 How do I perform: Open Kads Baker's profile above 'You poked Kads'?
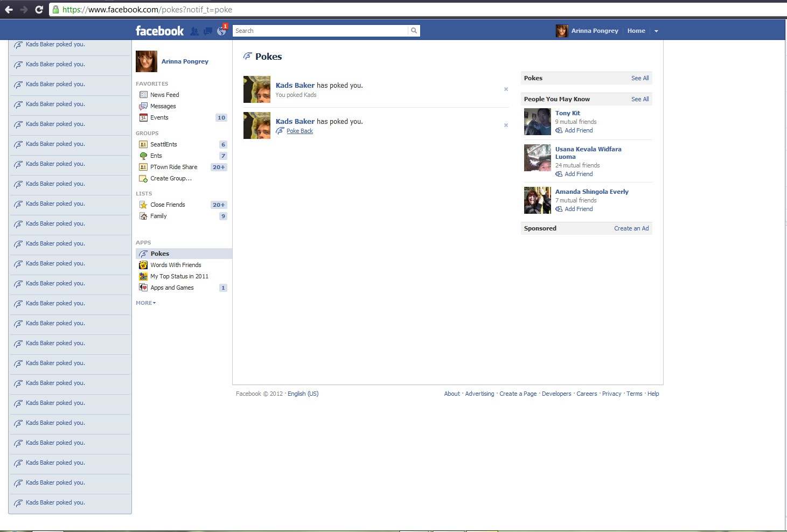[295, 85]
